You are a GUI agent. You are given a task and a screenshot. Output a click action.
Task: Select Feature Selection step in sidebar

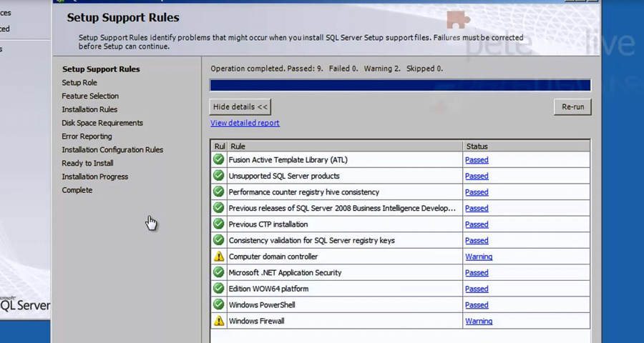coord(90,96)
